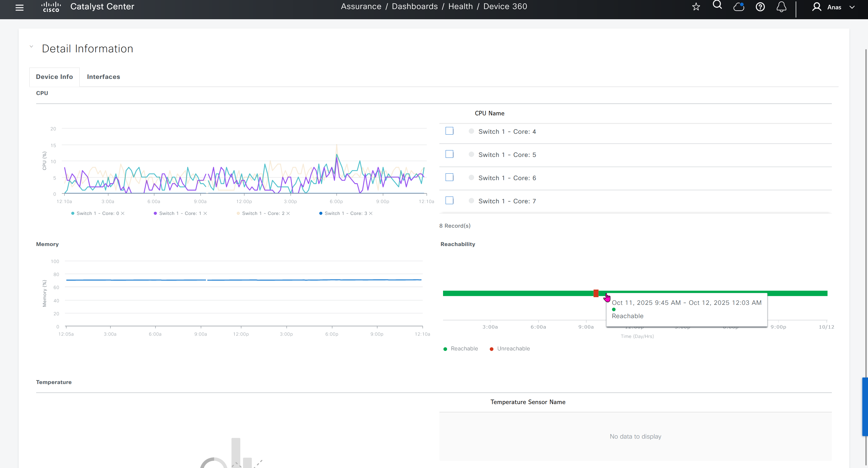The image size is (868, 468).
Task: Check the Switch 1 - Core: 4 checkbox
Action: pos(449,131)
